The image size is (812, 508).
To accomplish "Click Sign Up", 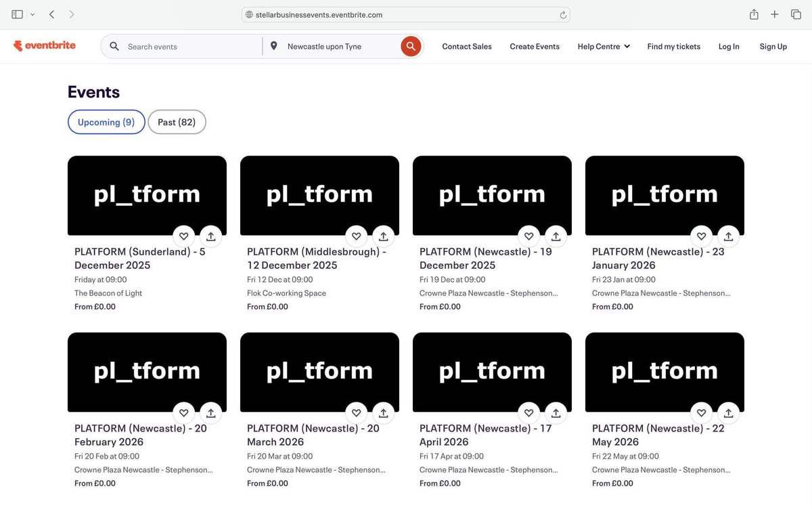I will 773,46.
